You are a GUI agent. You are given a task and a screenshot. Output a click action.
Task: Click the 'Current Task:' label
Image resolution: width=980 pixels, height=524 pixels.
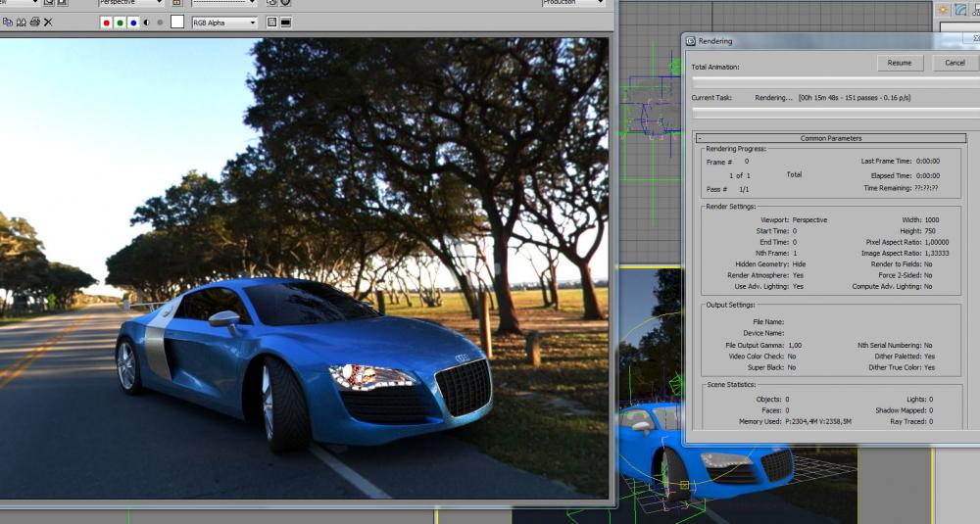click(711, 98)
